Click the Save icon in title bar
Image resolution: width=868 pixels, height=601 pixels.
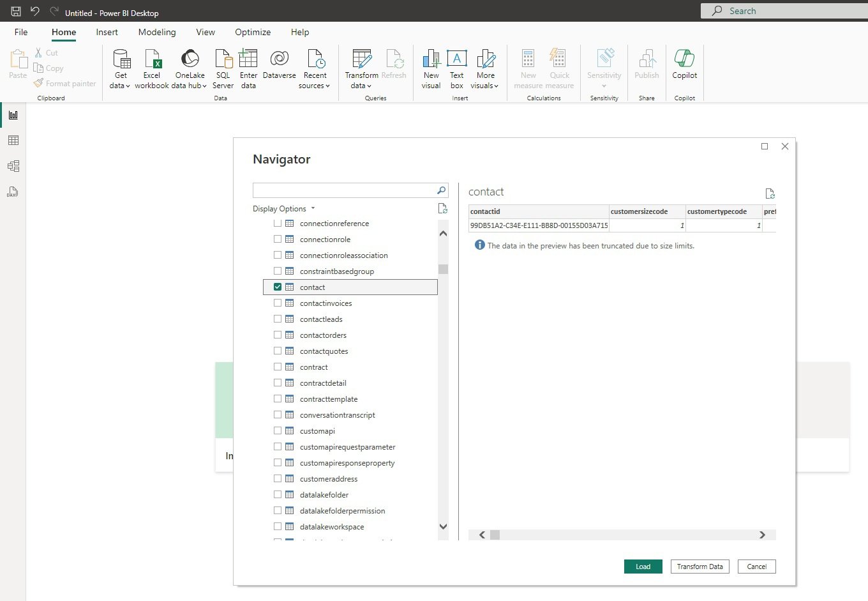tap(16, 11)
